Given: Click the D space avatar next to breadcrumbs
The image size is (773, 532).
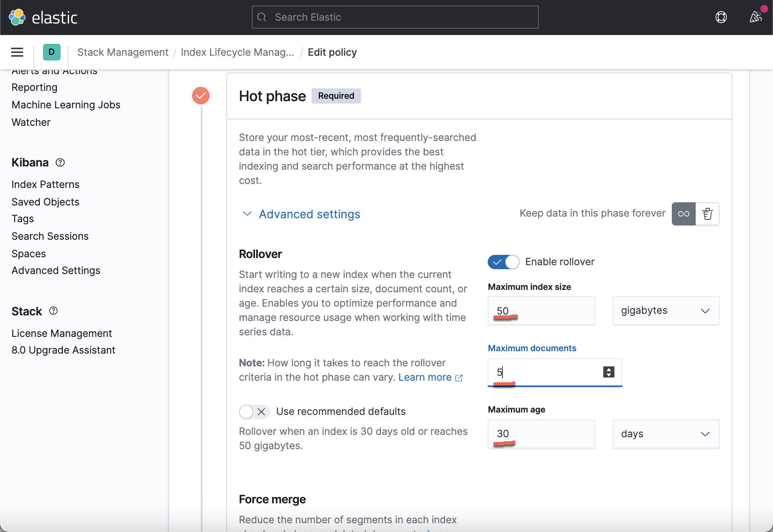Looking at the screenshot, I should coord(51,52).
